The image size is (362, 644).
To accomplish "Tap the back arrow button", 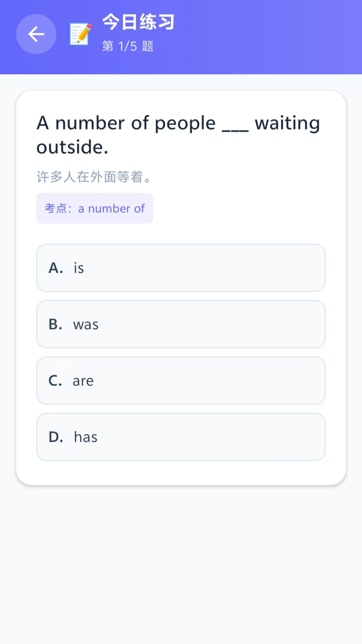I will (x=36, y=34).
